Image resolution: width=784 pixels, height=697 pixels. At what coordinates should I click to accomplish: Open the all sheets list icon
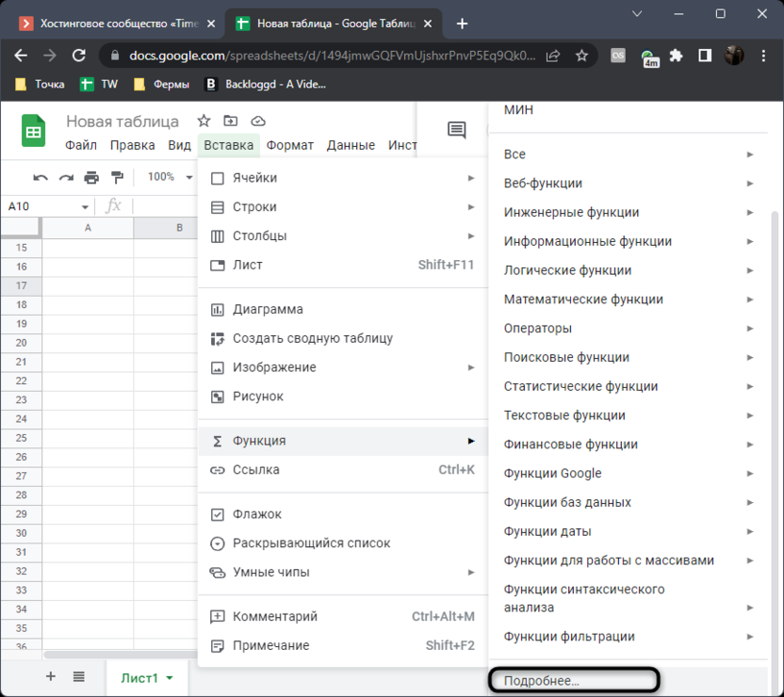pyautogui.click(x=79, y=676)
